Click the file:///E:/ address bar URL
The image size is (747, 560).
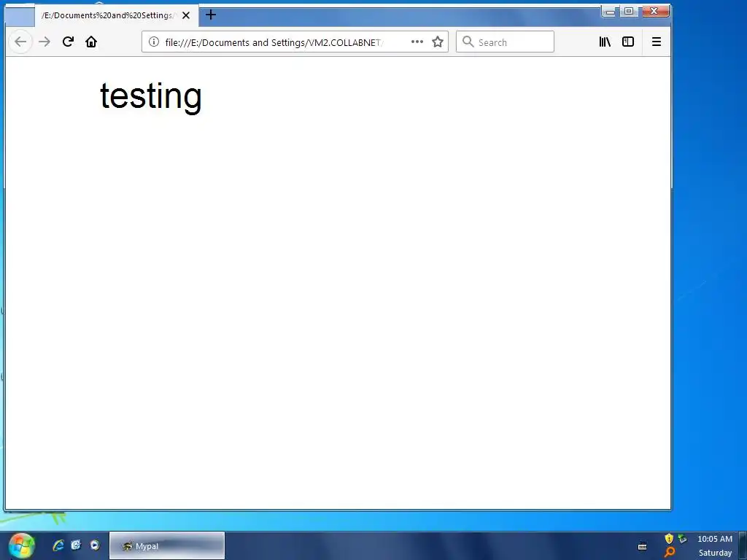point(274,42)
